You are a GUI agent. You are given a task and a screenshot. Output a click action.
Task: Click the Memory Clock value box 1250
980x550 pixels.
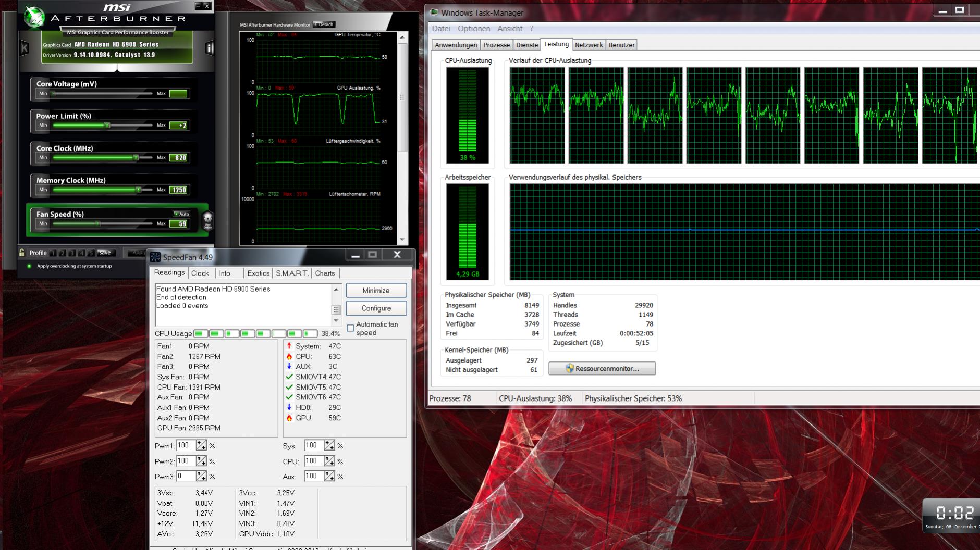[178, 190]
